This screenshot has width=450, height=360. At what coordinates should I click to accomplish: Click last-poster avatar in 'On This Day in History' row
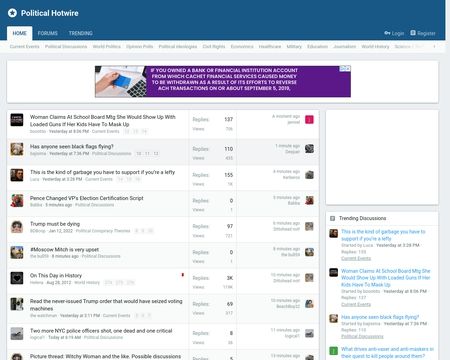click(309, 278)
